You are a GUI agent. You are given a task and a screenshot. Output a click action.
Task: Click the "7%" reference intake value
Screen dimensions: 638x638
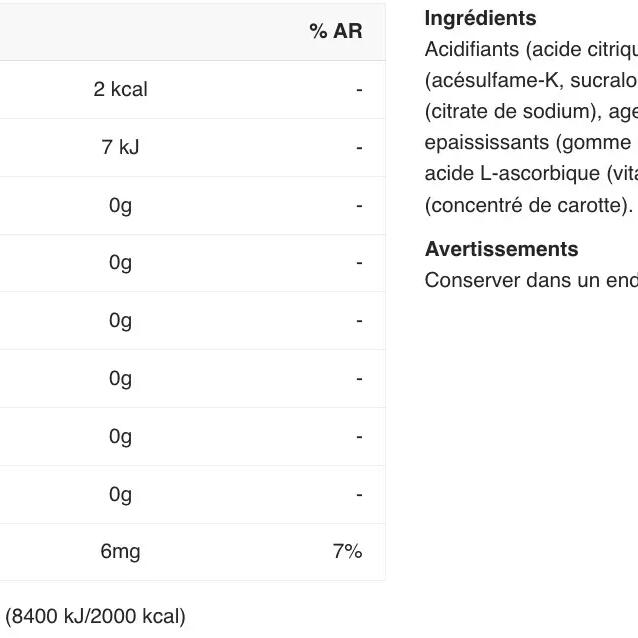tap(347, 551)
